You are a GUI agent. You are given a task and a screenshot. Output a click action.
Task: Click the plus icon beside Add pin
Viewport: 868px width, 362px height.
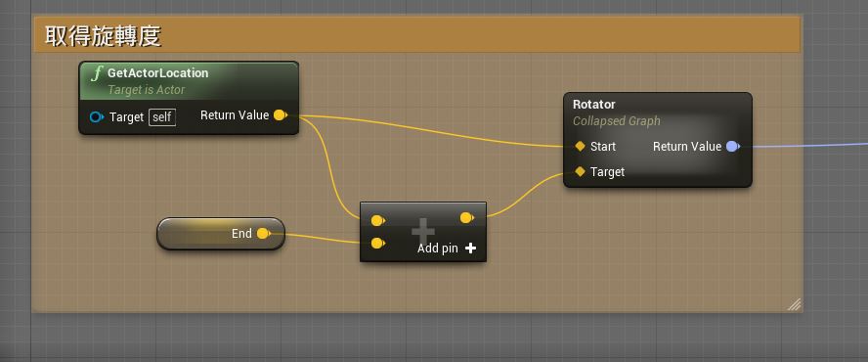pyautogui.click(x=470, y=249)
